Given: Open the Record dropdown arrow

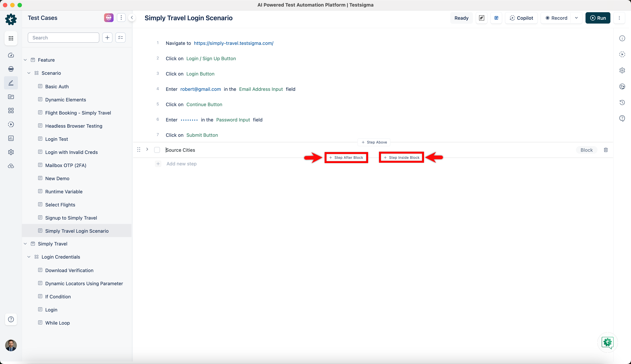Looking at the screenshot, I should pos(576,18).
